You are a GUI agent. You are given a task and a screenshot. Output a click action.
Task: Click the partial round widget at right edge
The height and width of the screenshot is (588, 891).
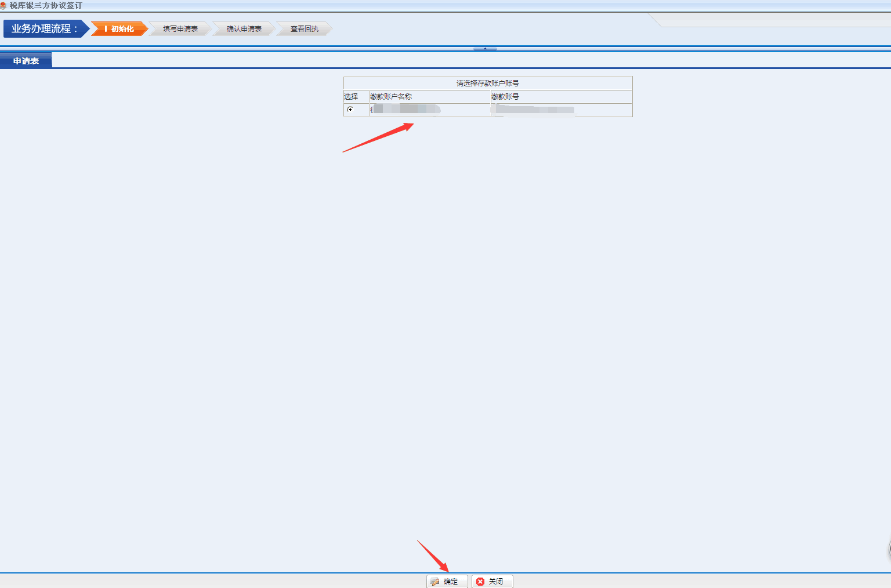(889, 549)
